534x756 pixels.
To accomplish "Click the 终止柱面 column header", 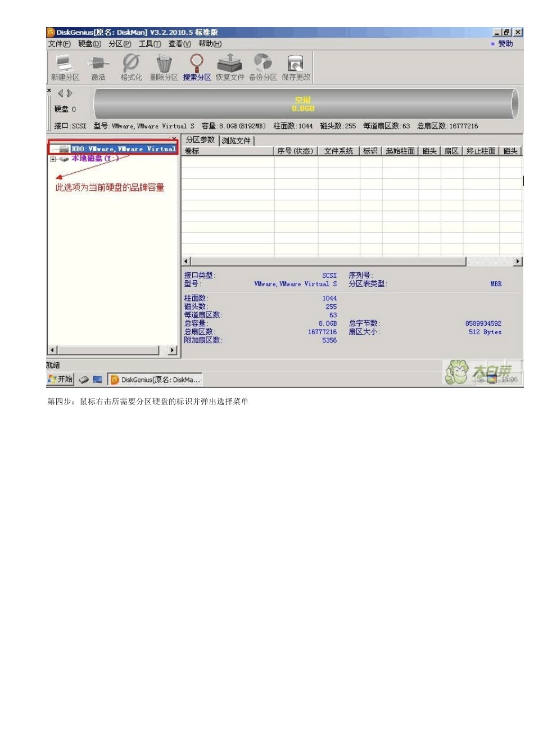I will pos(481,151).
